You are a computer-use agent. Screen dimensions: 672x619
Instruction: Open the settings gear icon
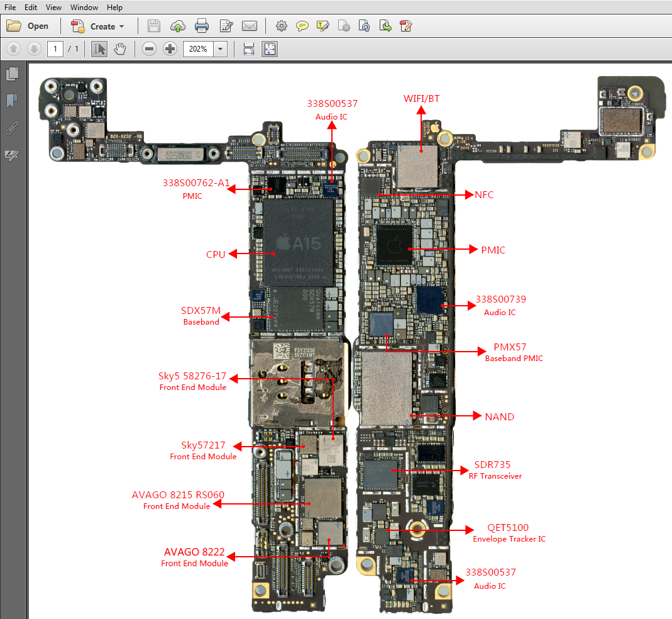tap(282, 26)
